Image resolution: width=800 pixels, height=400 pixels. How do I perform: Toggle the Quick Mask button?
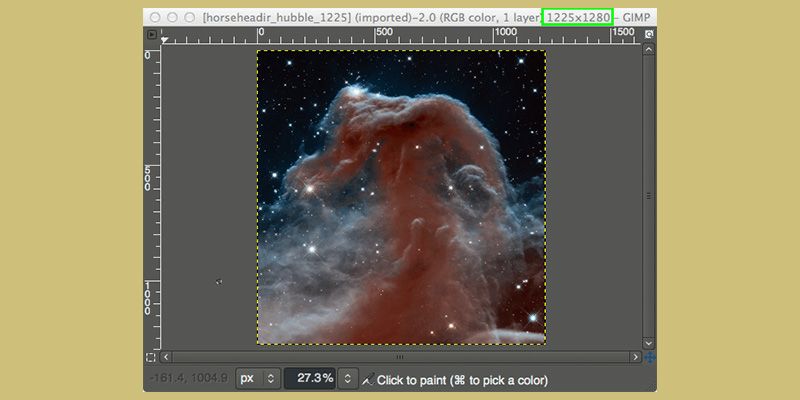[x=151, y=357]
